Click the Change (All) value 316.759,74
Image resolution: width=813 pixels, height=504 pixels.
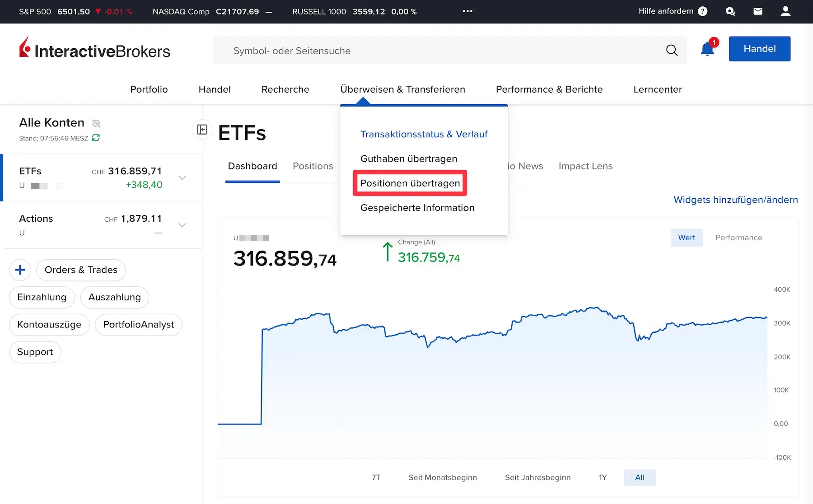tap(429, 257)
